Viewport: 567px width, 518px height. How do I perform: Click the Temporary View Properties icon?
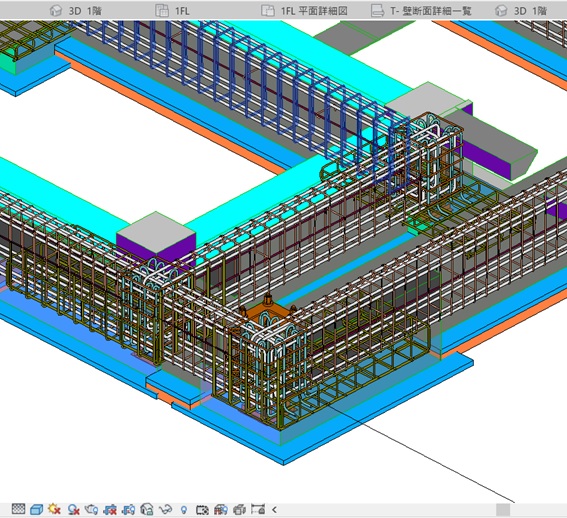(202, 510)
